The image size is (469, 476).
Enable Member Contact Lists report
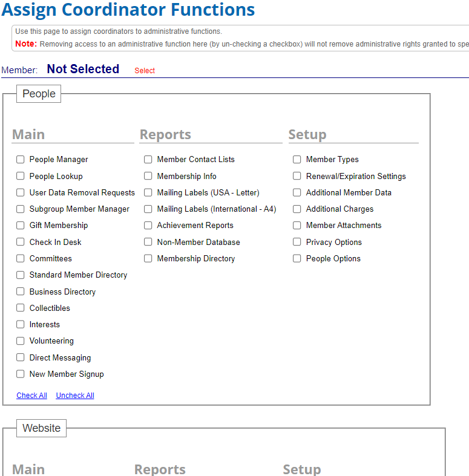148,160
